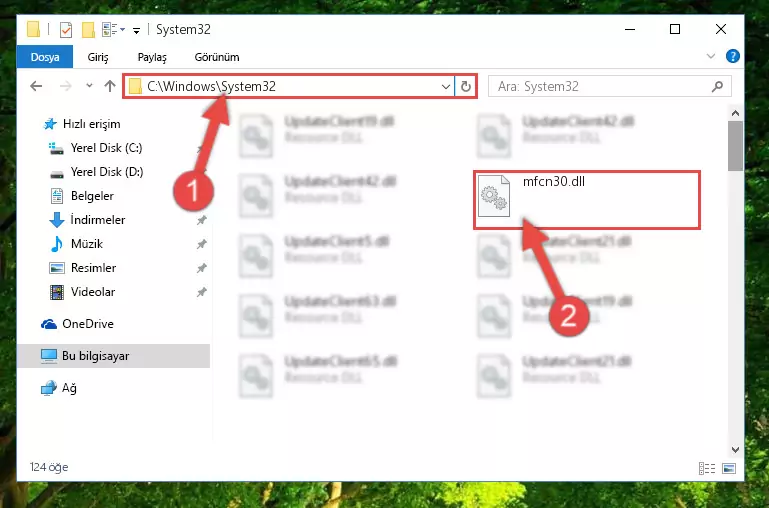Click the search magnifier icon
The height and width of the screenshot is (508, 769).
(718, 87)
